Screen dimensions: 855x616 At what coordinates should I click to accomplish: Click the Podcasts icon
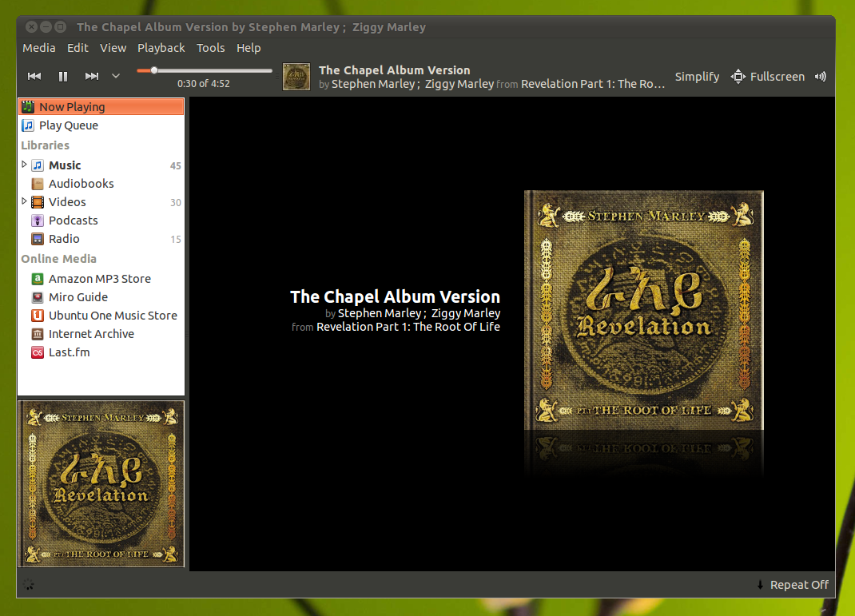click(38, 221)
